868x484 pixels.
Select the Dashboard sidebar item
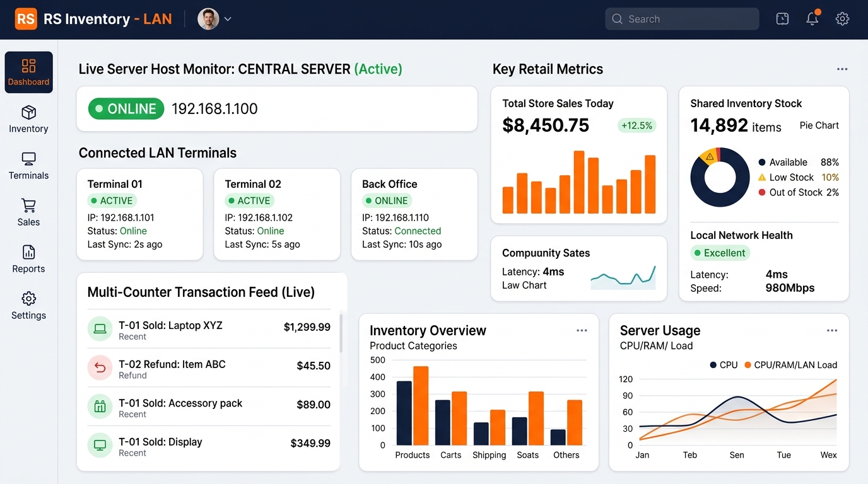(28, 72)
